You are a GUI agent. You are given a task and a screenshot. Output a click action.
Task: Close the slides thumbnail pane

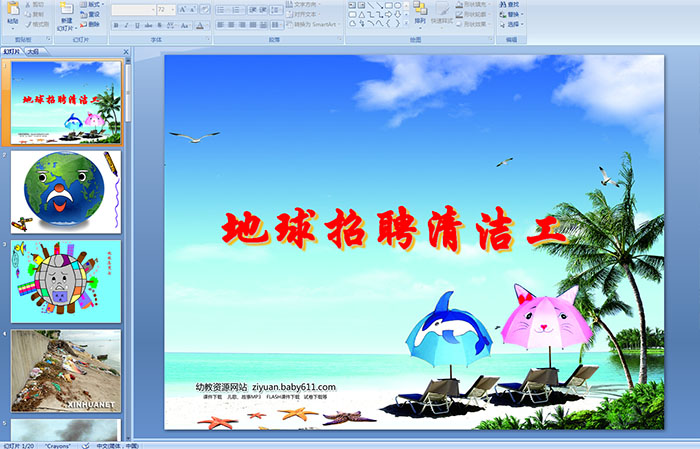(x=126, y=52)
